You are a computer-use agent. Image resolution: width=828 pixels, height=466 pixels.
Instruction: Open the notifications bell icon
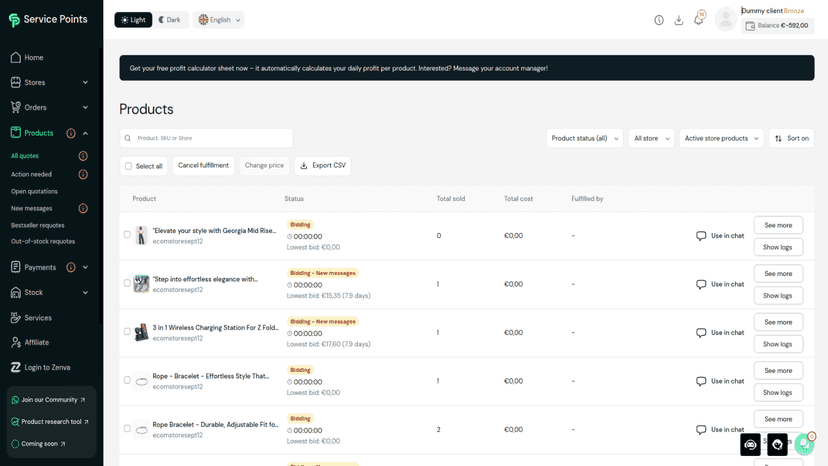tap(698, 20)
